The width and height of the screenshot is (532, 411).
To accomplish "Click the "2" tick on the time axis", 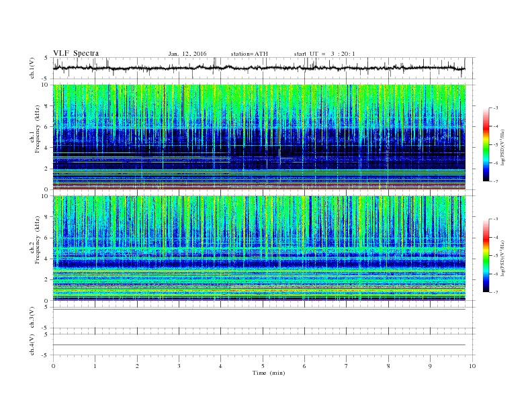I will click(x=137, y=366).
